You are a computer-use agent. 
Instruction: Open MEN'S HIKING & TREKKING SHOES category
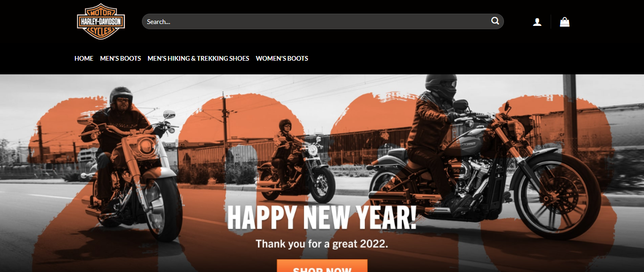click(x=198, y=58)
